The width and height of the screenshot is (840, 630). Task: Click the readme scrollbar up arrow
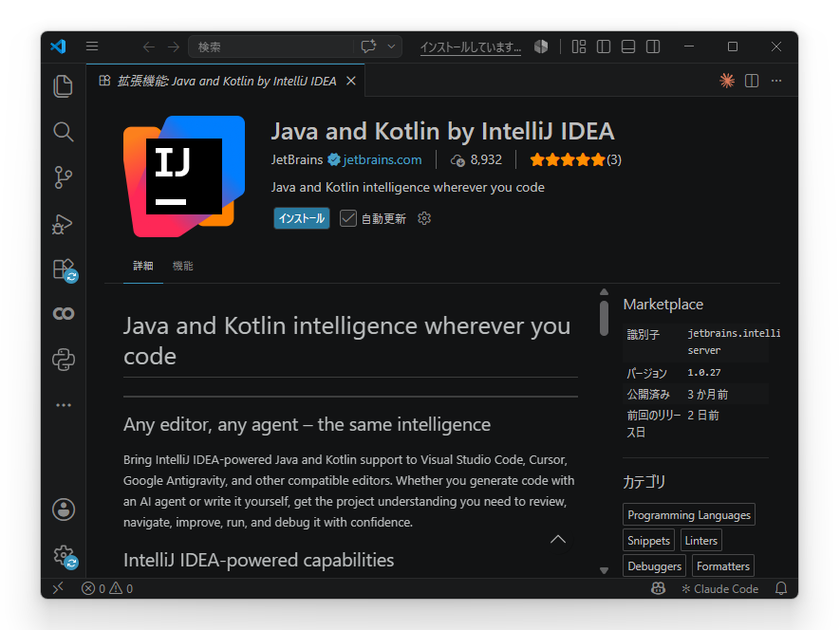[x=604, y=292]
